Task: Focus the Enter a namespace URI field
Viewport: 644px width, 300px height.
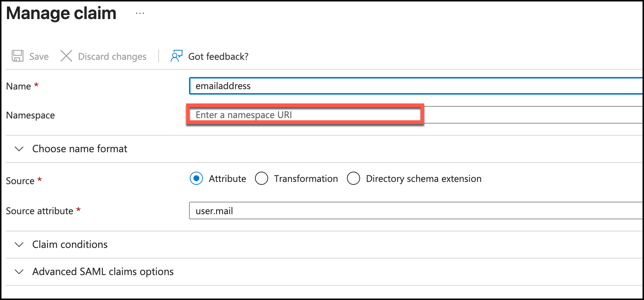Action: 305,115
